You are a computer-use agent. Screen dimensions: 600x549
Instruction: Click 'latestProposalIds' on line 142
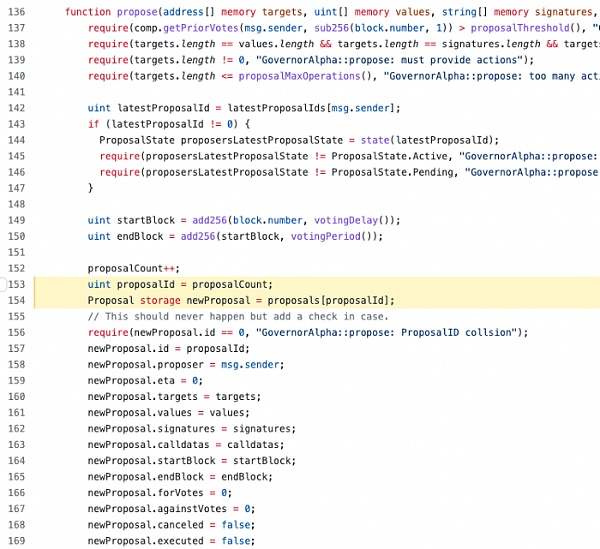tap(276, 108)
